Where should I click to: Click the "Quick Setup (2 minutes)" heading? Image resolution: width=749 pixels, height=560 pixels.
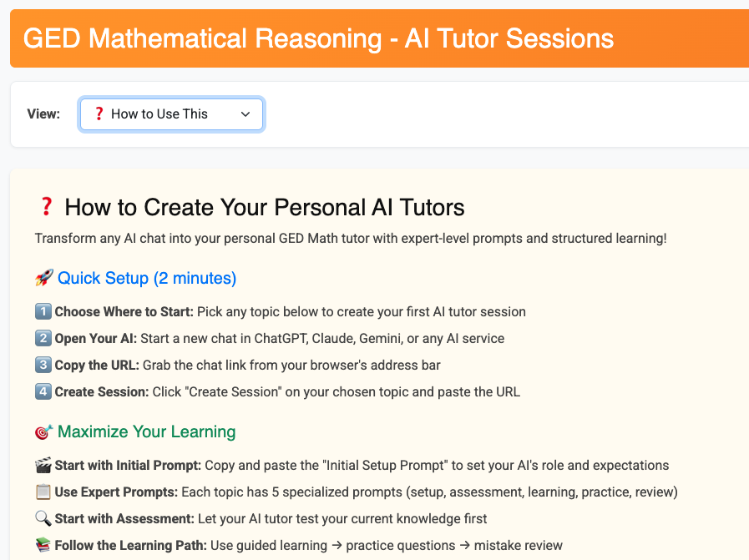tap(147, 278)
